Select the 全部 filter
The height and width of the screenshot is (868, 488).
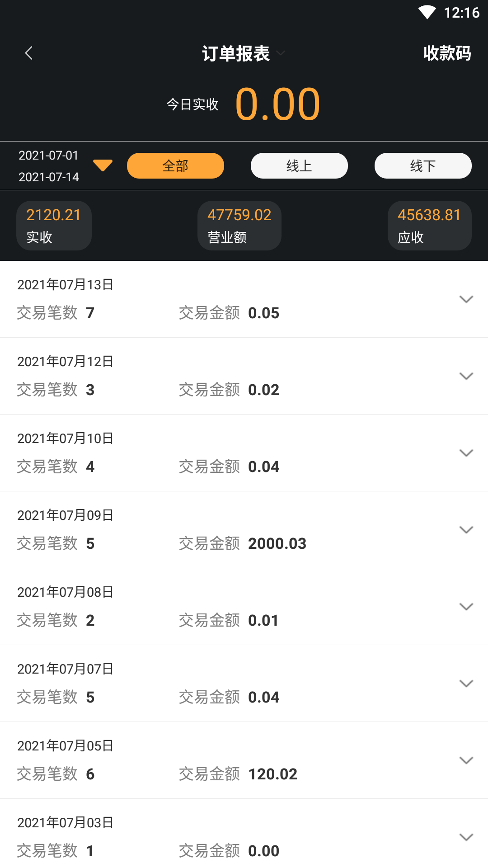(x=175, y=166)
